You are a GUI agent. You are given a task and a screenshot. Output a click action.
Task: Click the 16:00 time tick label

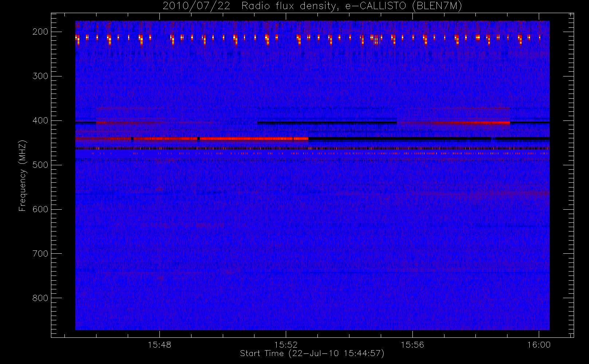(x=539, y=345)
